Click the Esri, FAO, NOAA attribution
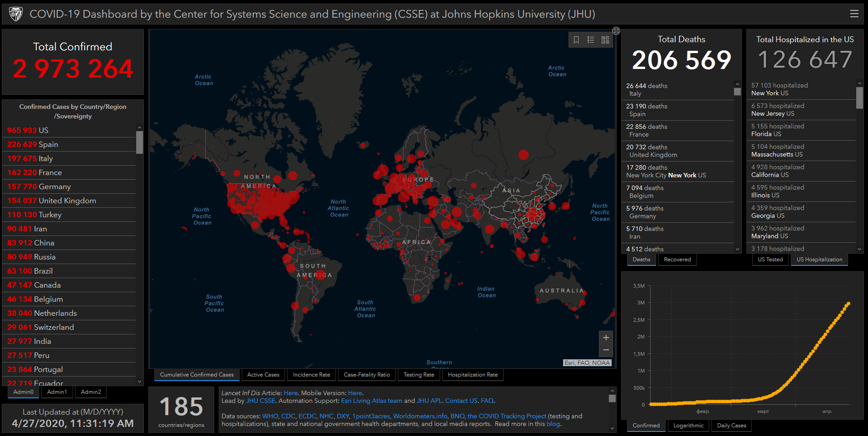The image size is (868, 436). click(587, 363)
